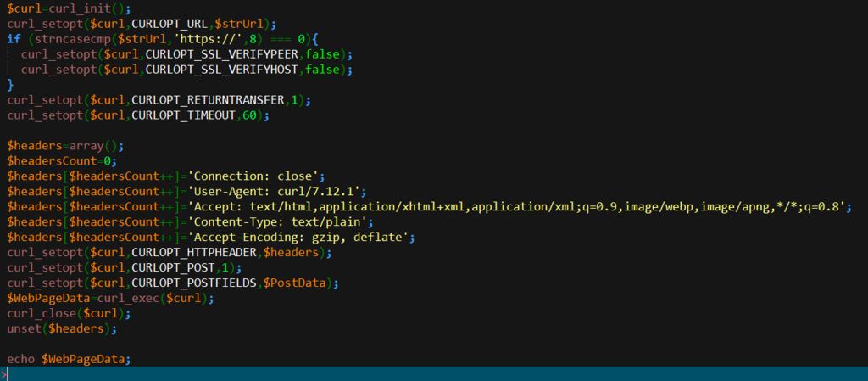Click the 'Accept-Encoding: gzip, deflate' string
The height and width of the screenshot is (381, 868).
pos(298,238)
